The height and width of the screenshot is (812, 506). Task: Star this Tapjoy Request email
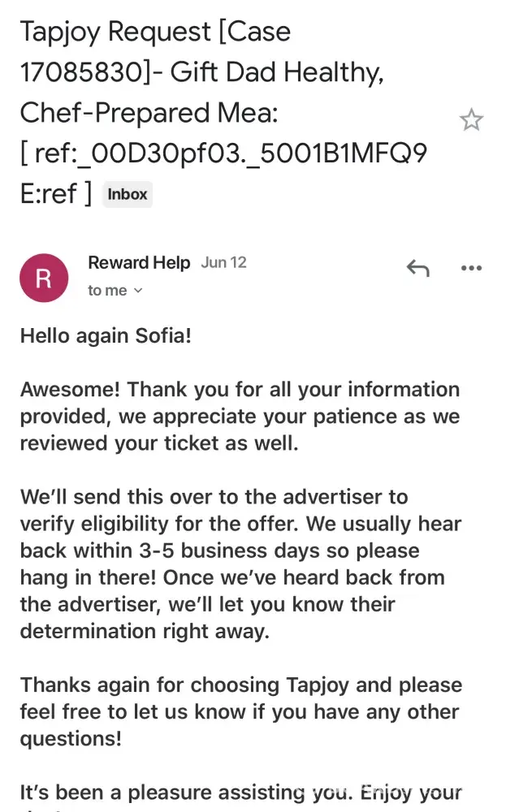click(x=471, y=121)
